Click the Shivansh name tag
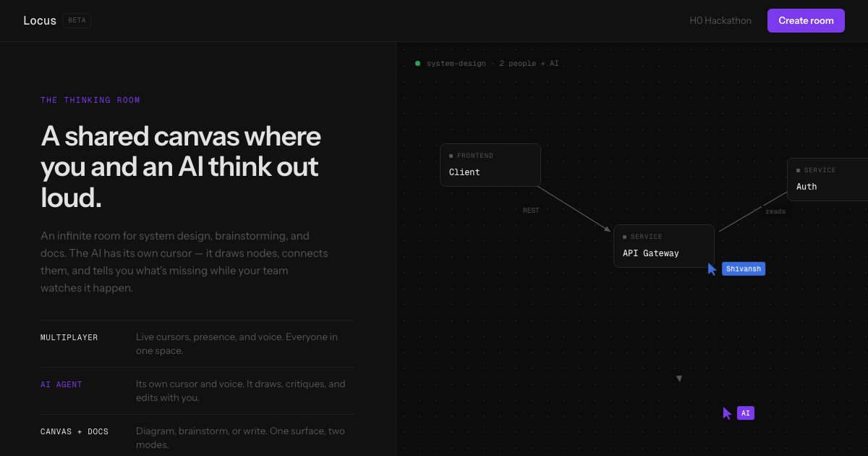Screen dimensions: 868x456 coord(744,269)
